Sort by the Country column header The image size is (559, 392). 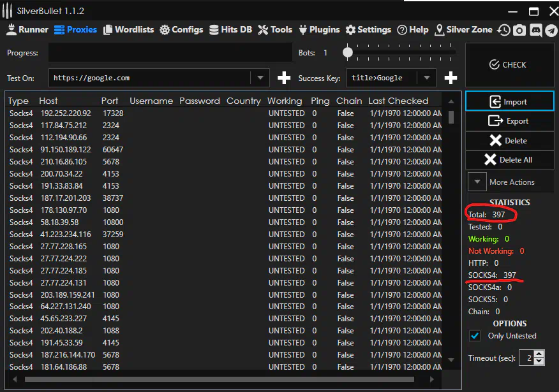[244, 101]
